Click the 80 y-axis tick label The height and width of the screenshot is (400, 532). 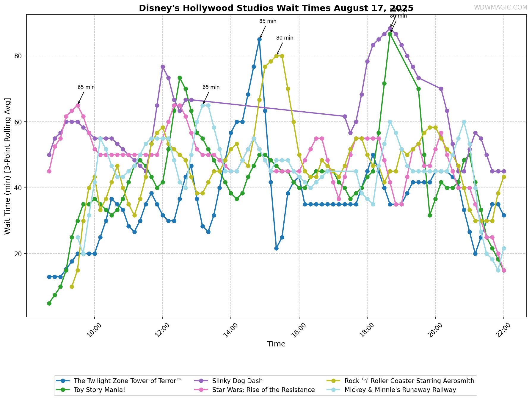pos(19,56)
